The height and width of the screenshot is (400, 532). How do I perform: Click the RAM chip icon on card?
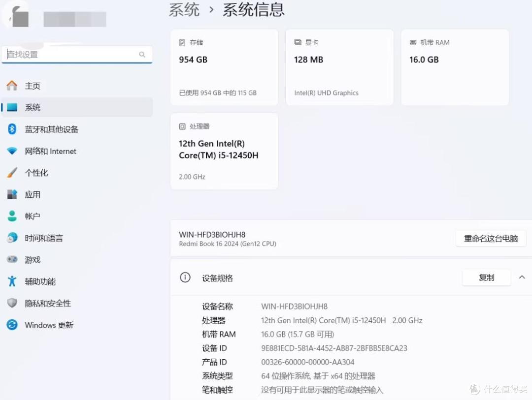pyautogui.click(x=413, y=42)
